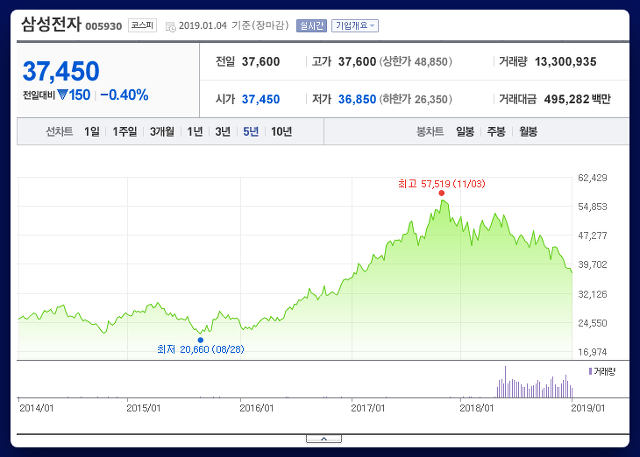640x457 pixels.
Task: Click the stock code 005930
Action: [x=104, y=27]
